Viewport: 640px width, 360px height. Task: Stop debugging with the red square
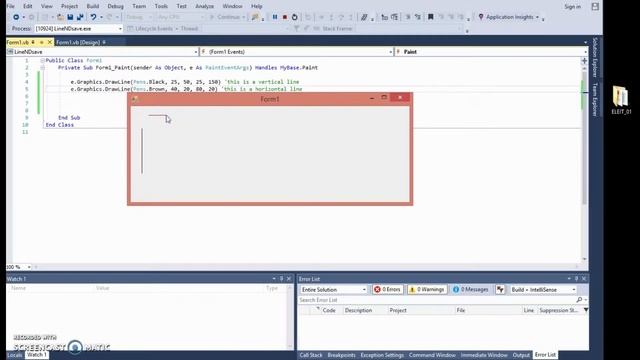point(285,17)
